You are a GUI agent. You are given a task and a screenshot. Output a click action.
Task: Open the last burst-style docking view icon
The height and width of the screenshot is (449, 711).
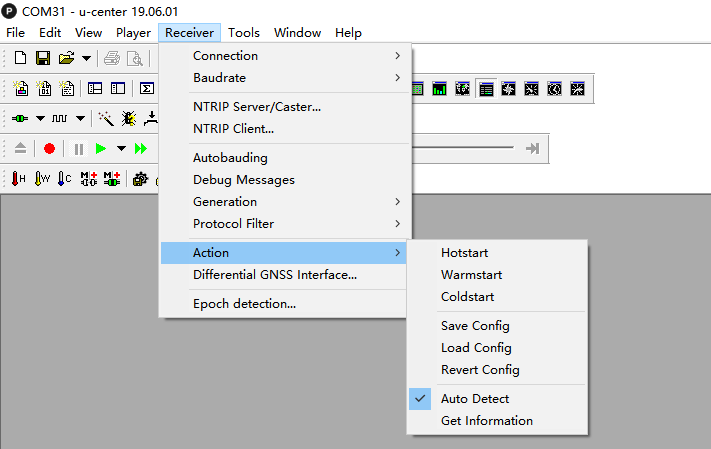tap(577, 89)
